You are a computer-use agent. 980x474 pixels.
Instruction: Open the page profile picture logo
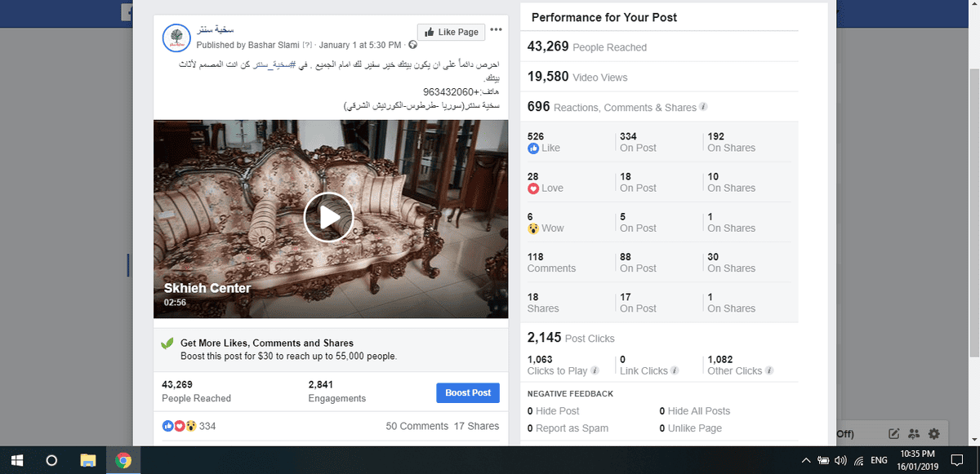177,38
